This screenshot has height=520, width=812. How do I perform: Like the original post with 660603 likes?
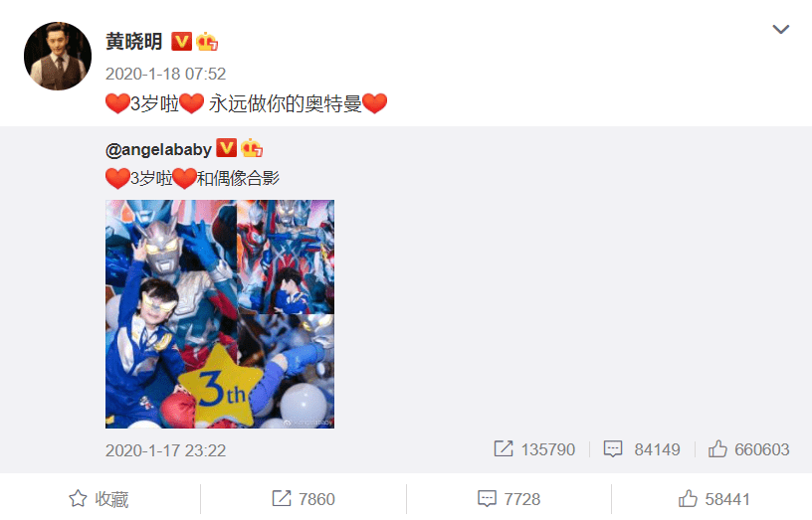pyautogui.click(x=749, y=449)
